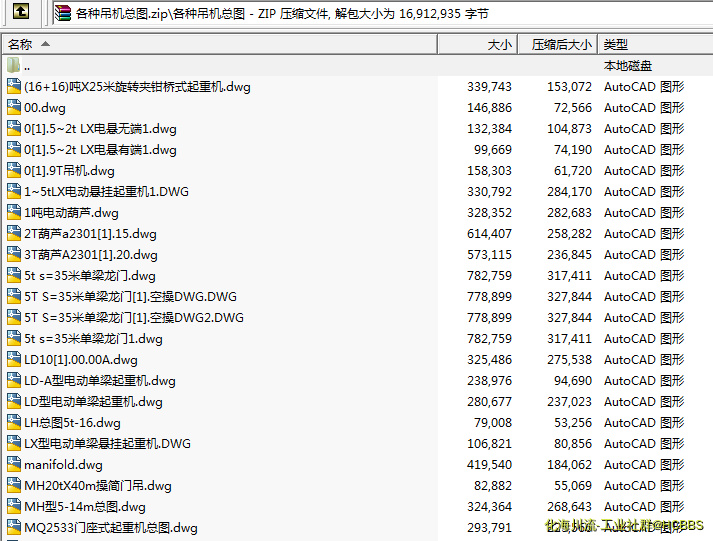The height and width of the screenshot is (541, 713).
Task: Select file name LD10[1].00.00A.dwg
Action: (x=81, y=360)
